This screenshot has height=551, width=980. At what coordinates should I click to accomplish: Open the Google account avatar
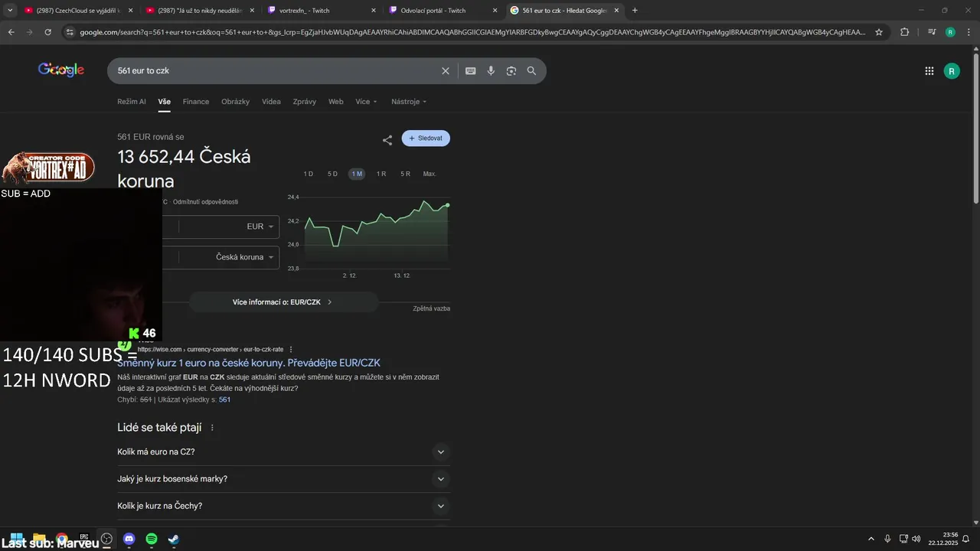(x=952, y=71)
